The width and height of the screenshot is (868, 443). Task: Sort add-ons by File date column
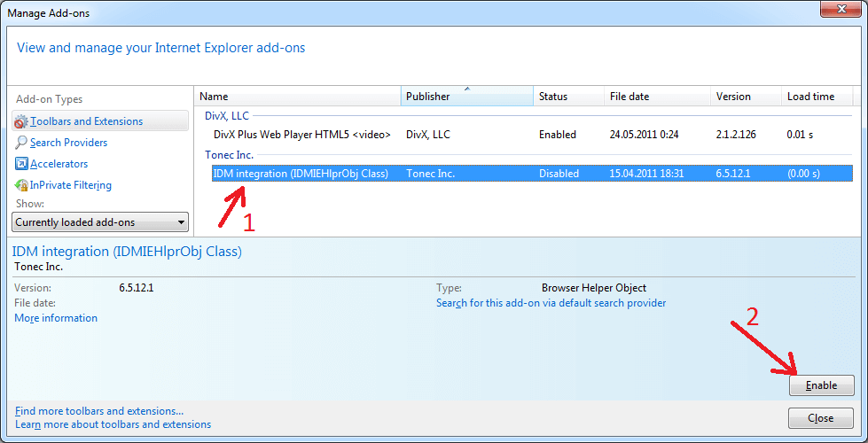pos(656,97)
